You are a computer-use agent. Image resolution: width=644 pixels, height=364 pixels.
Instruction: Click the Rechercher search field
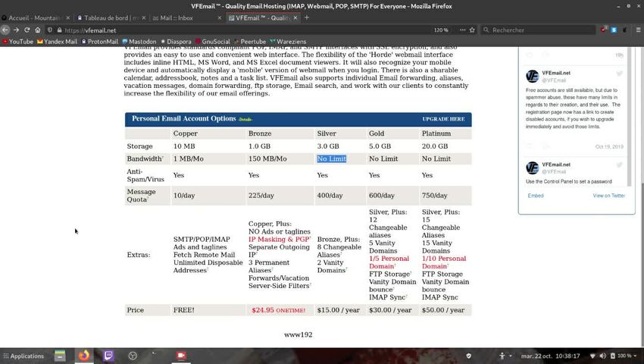click(x=538, y=30)
